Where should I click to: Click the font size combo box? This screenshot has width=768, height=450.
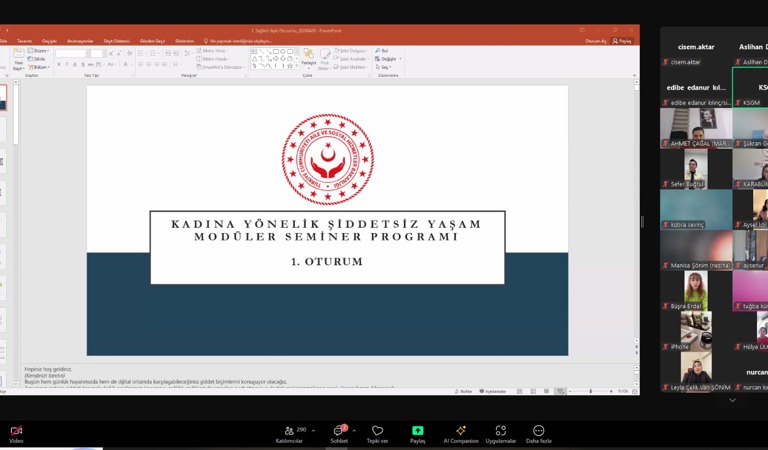pyautogui.click(x=98, y=53)
